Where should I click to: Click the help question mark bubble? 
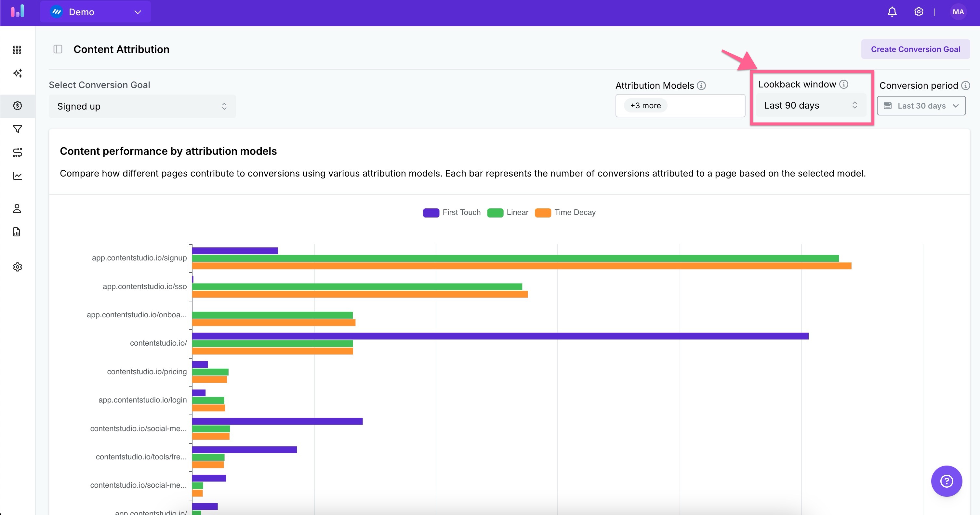[x=946, y=481]
